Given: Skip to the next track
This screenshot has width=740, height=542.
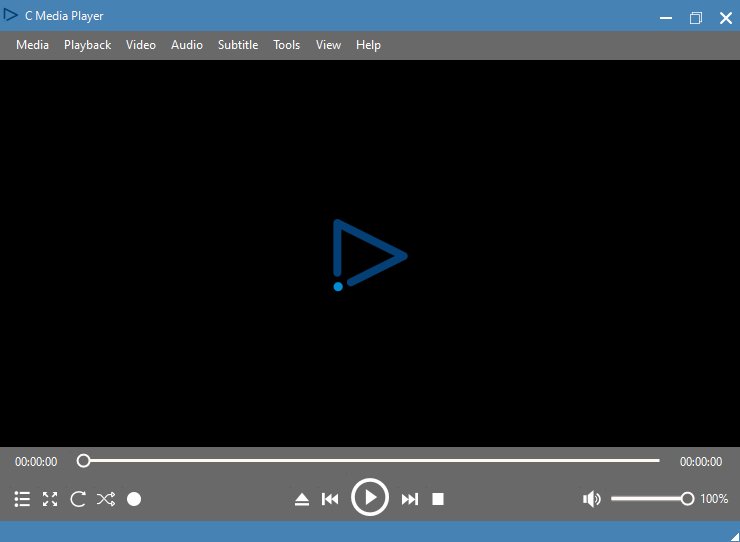Looking at the screenshot, I should pyautogui.click(x=409, y=499).
